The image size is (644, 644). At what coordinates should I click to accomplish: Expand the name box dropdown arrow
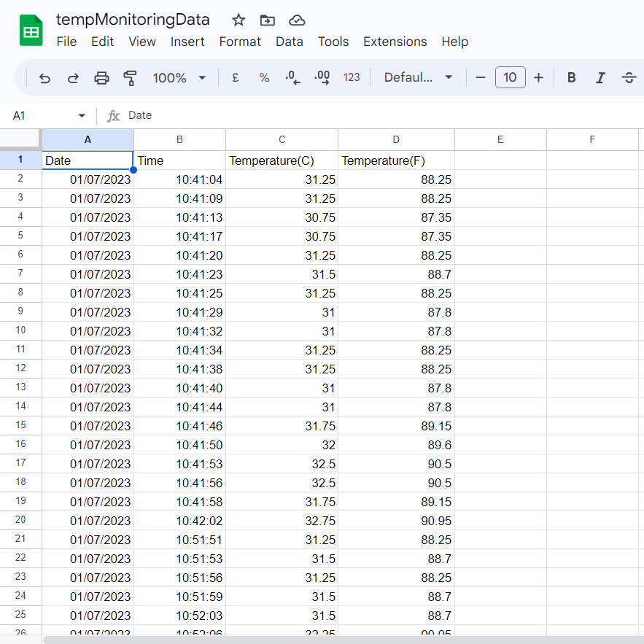82,115
